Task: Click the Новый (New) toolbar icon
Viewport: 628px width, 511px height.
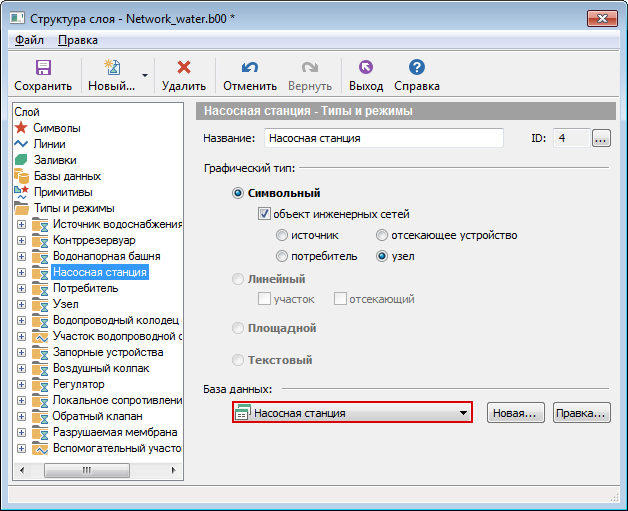Action: pyautogui.click(x=111, y=68)
